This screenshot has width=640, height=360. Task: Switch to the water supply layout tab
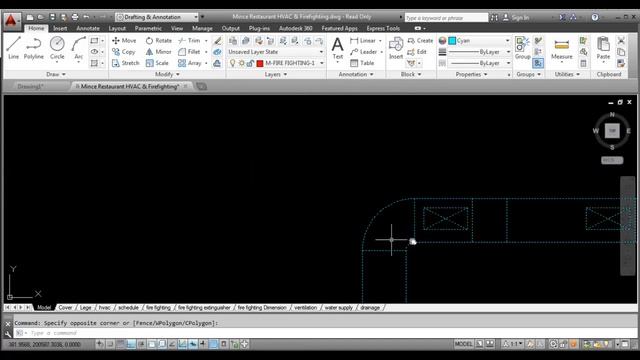(x=338, y=308)
